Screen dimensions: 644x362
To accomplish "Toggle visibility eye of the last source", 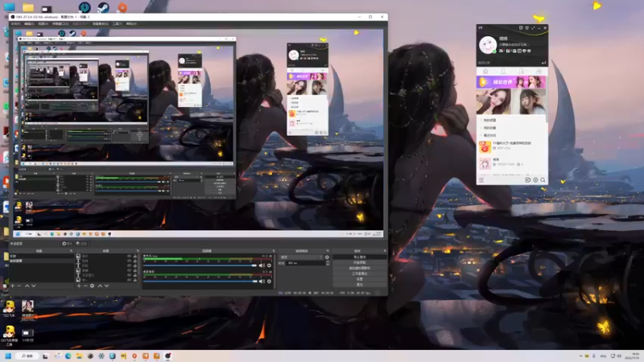I will click(129, 280).
